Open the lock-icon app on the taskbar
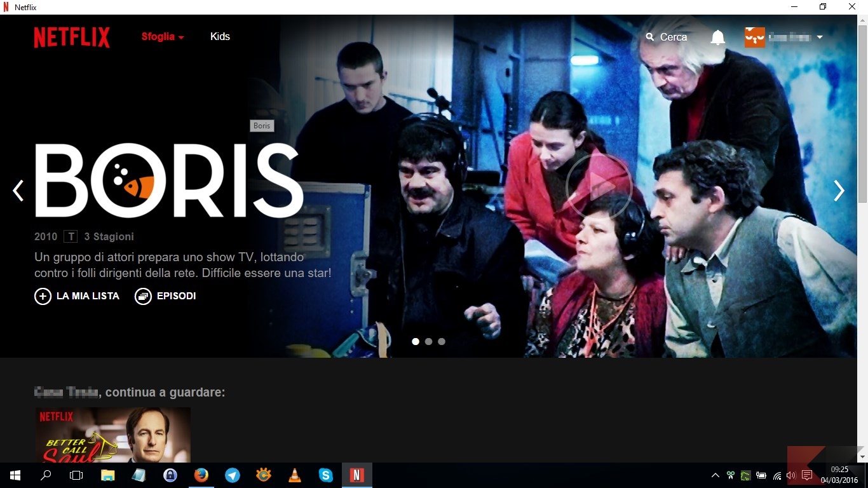Screen dimensions: 868x488 (x=170, y=475)
